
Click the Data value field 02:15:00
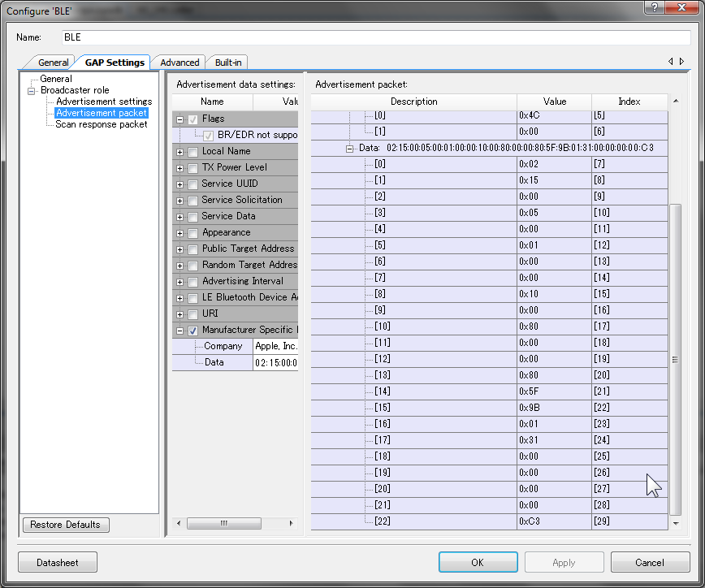tap(275, 362)
